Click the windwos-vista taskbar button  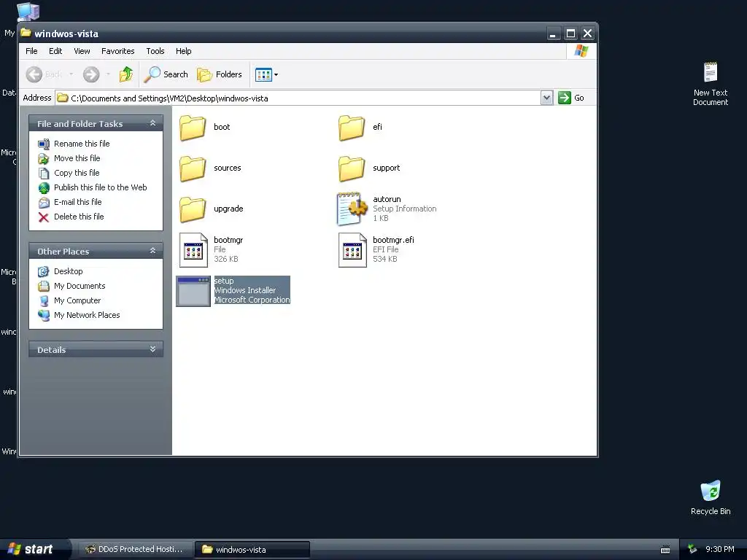[x=252, y=550]
